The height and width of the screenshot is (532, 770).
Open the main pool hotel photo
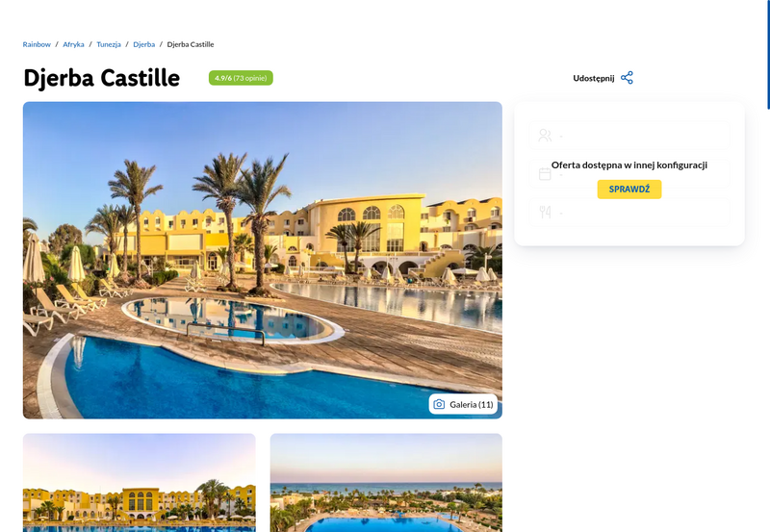[262, 260]
